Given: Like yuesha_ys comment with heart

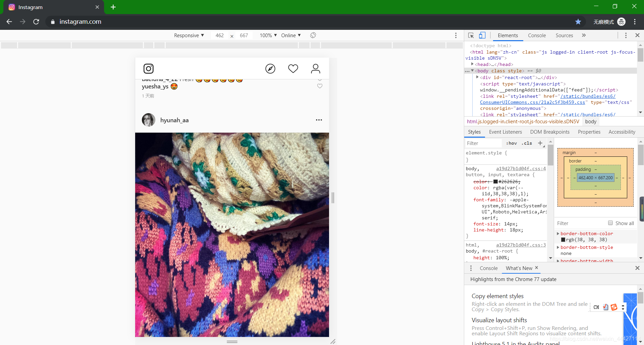Looking at the screenshot, I should [320, 86].
